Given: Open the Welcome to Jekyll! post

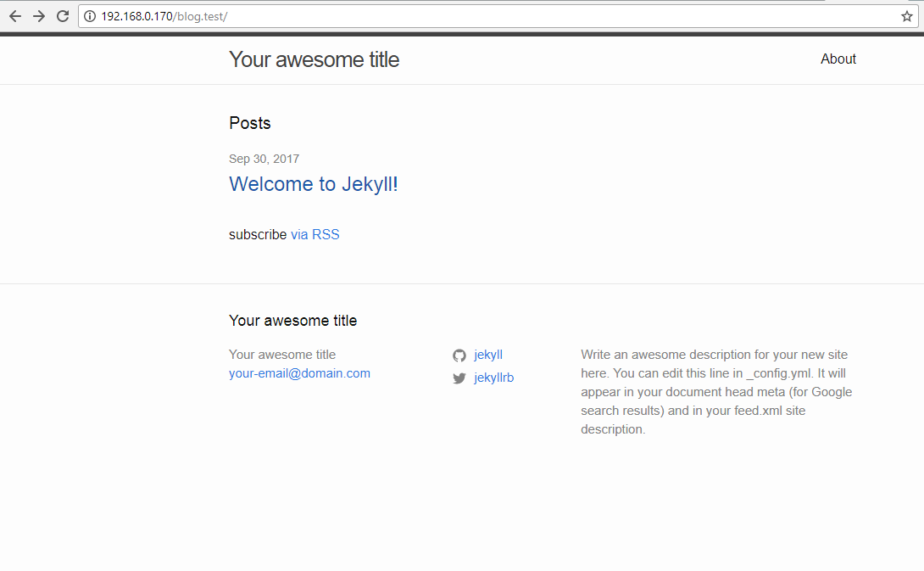Looking at the screenshot, I should (x=313, y=184).
